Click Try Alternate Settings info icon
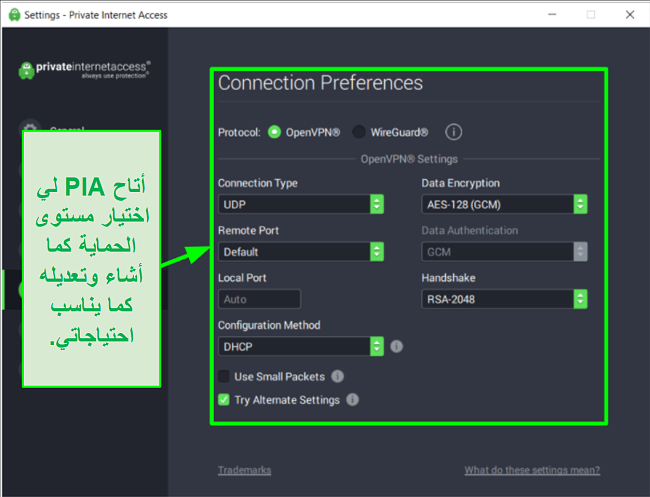The width and height of the screenshot is (650, 497). pos(352,400)
